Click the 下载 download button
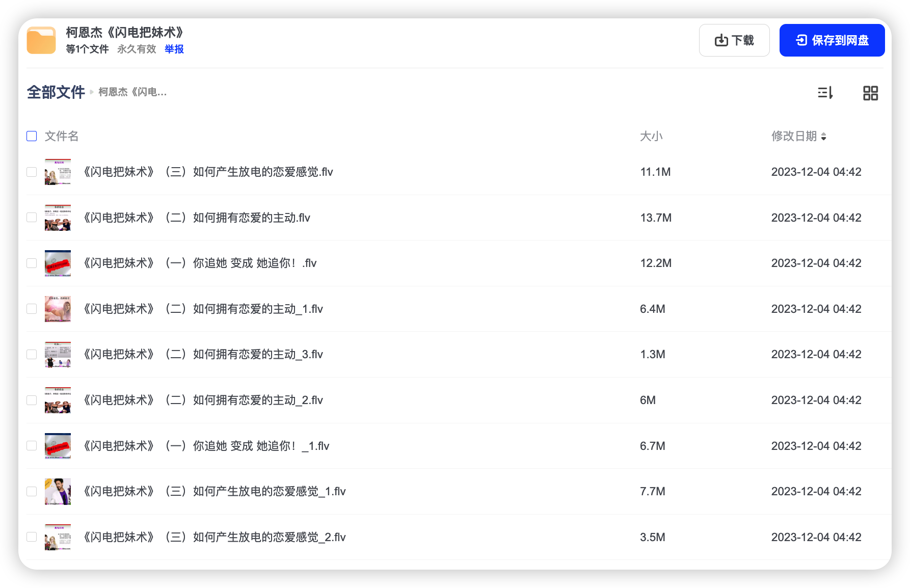910x588 pixels. click(734, 40)
